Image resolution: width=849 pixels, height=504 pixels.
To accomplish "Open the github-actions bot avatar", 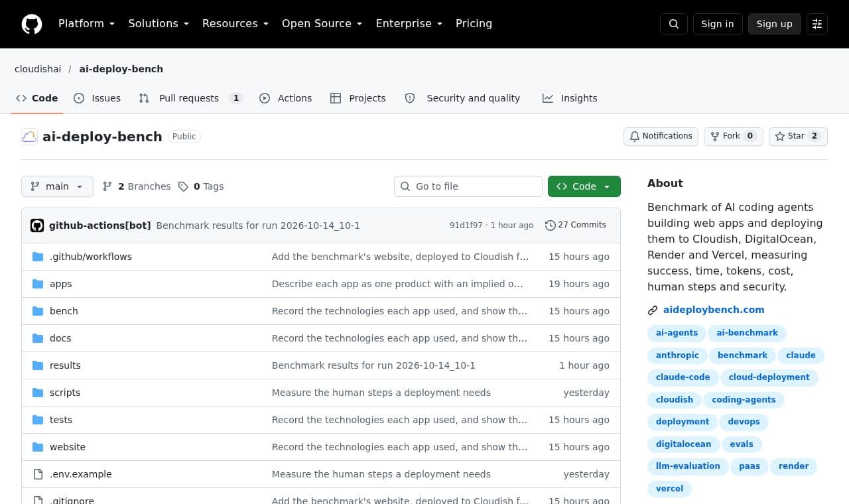I will (37, 225).
